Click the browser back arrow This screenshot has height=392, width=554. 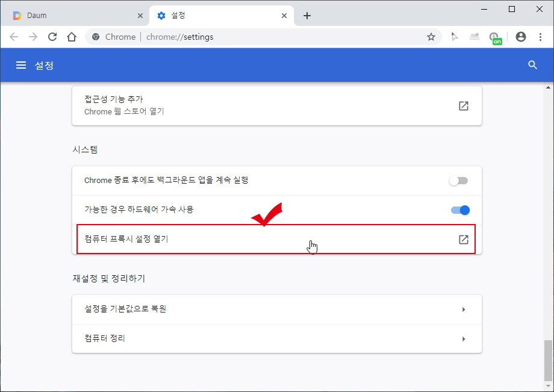tap(14, 37)
